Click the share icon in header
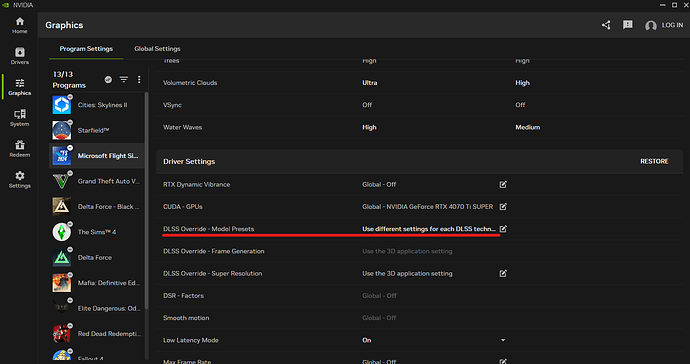 (606, 25)
